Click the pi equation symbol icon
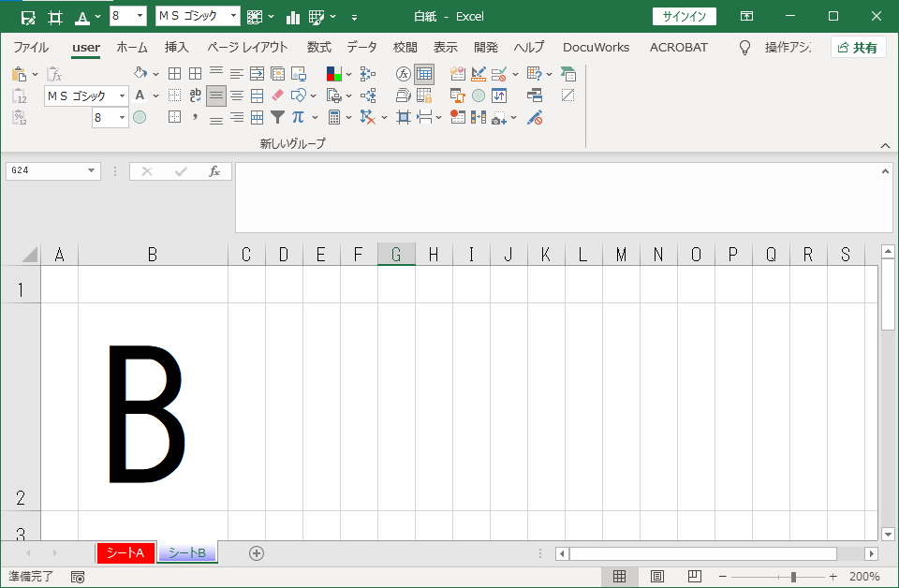Image resolution: width=899 pixels, height=588 pixels. [x=298, y=117]
